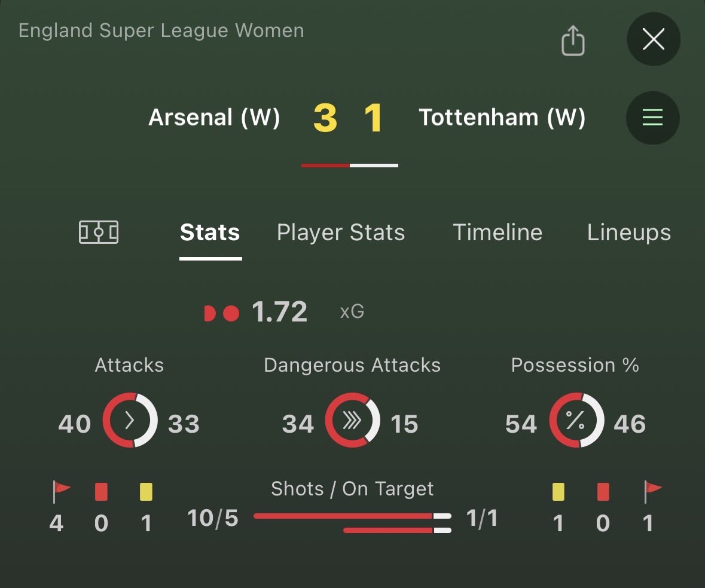Tap the 1.72 xG value

tap(279, 312)
